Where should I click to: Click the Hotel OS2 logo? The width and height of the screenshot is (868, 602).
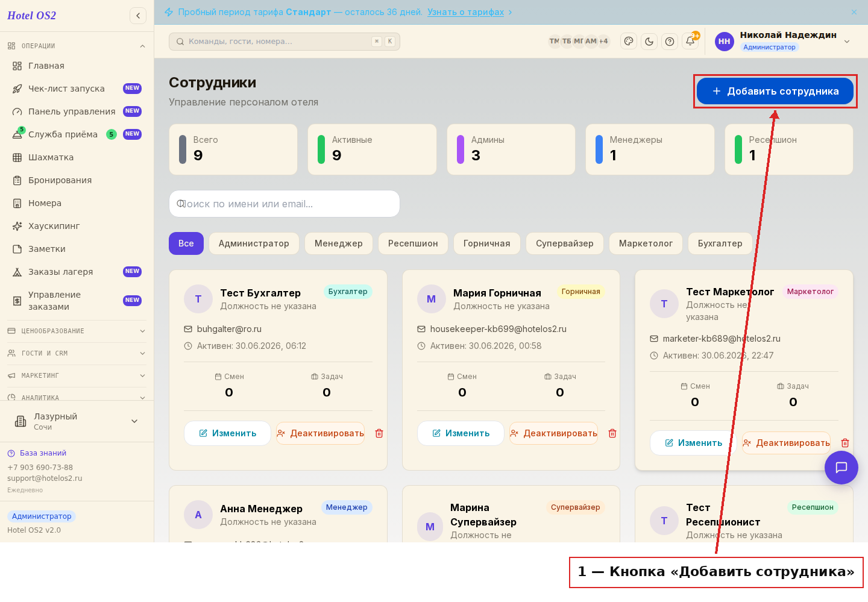[x=32, y=16]
